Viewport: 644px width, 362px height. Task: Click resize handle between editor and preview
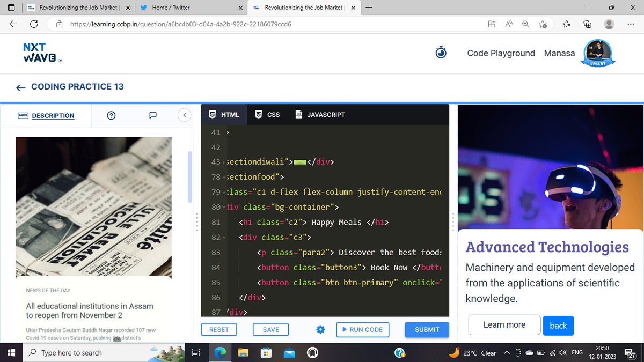(453, 221)
